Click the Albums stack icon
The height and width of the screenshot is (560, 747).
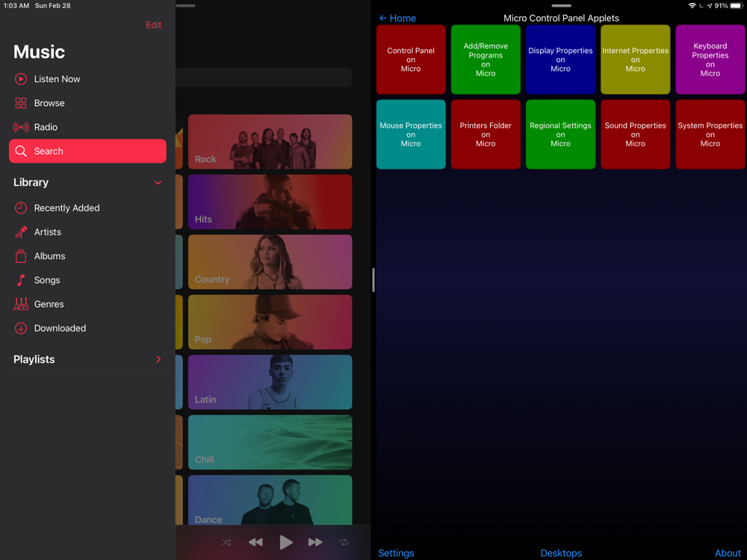(20, 256)
